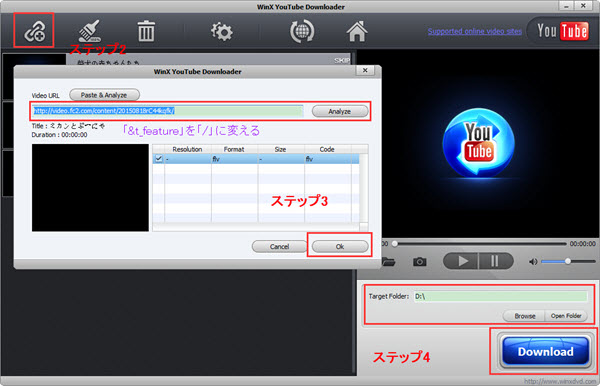Toggle the flv row checkbox

pos(158,158)
